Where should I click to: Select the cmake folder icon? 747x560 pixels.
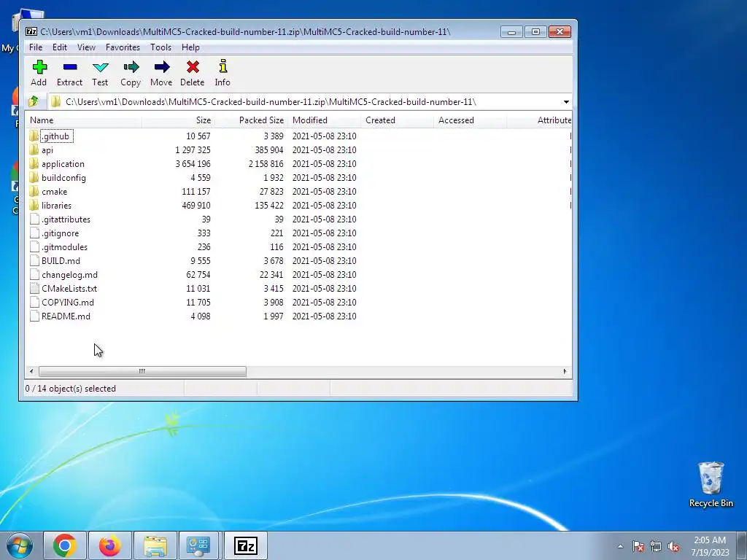point(34,192)
